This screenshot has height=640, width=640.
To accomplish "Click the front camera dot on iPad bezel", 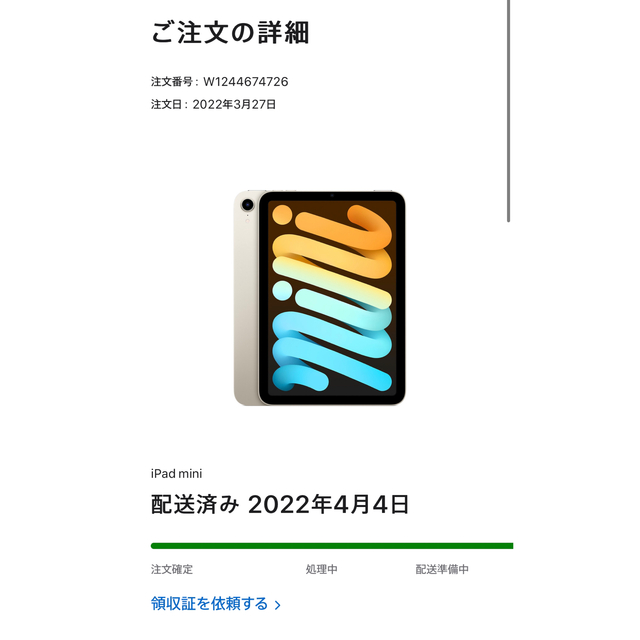I will click(x=332, y=196).
